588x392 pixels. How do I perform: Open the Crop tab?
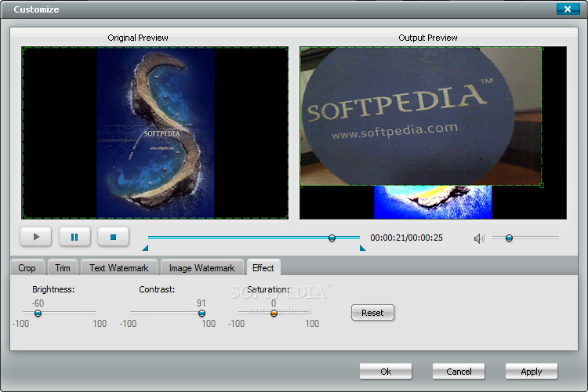click(x=27, y=268)
